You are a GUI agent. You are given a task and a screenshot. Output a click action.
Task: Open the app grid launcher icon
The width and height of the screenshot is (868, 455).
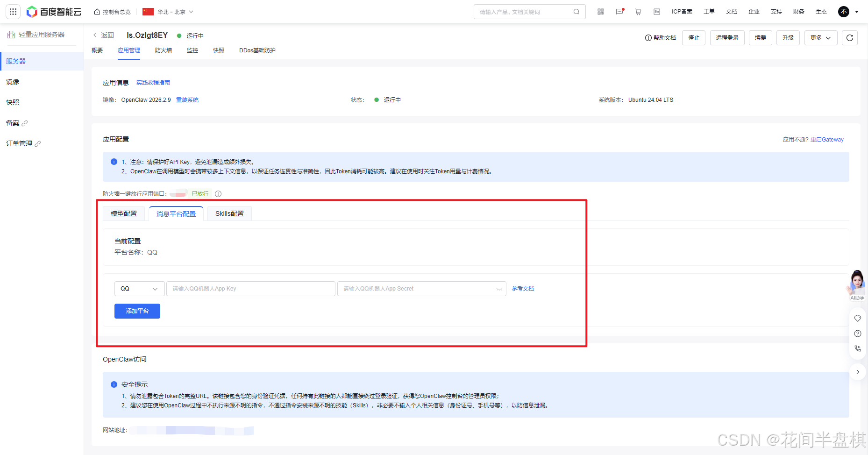coord(13,12)
